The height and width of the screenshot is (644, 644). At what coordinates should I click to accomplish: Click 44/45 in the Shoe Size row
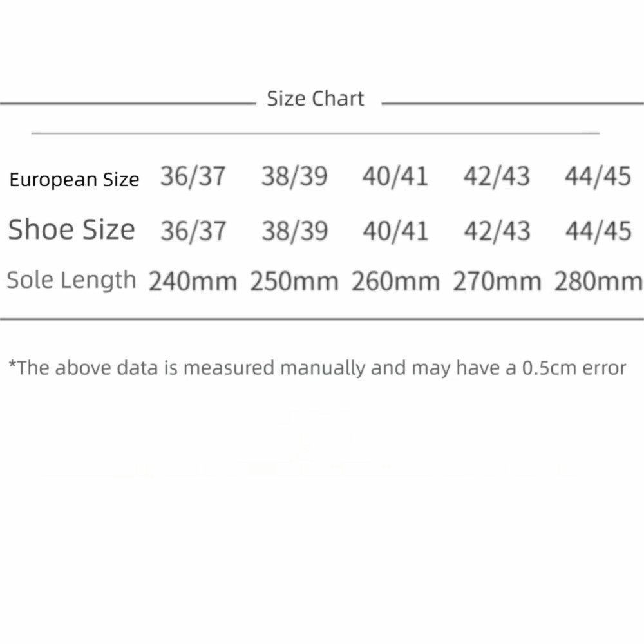[598, 231]
